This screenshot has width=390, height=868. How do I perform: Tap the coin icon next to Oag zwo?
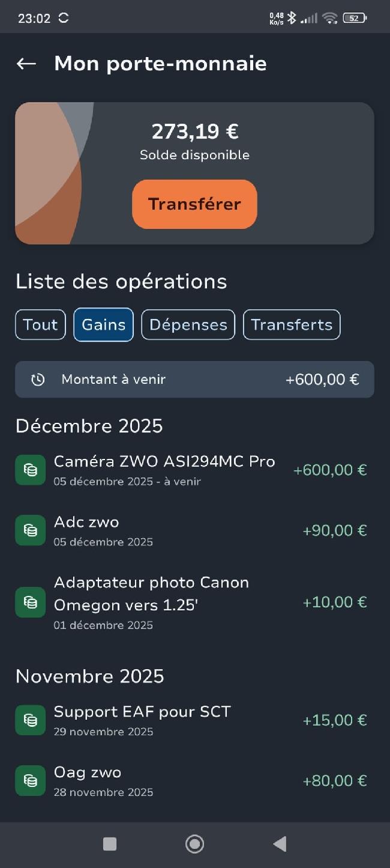pyautogui.click(x=30, y=780)
